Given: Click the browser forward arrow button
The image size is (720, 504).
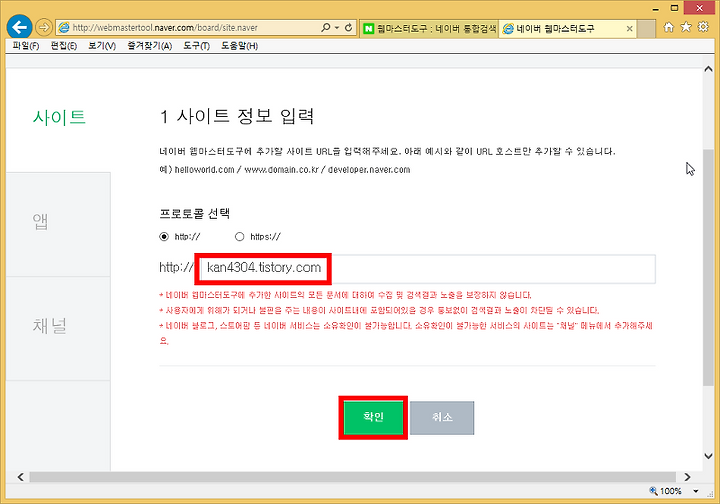Looking at the screenshot, I should pos(44,28).
